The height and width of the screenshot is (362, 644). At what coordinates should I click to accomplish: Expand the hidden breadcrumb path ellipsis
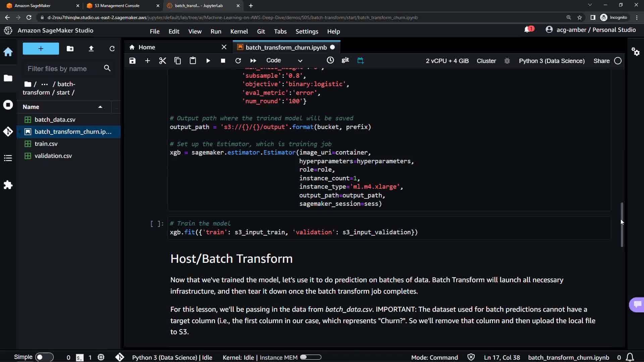coord(44,84)
